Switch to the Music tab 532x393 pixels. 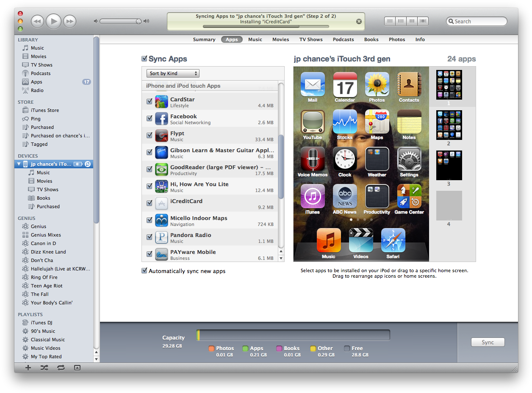point(255,39)
